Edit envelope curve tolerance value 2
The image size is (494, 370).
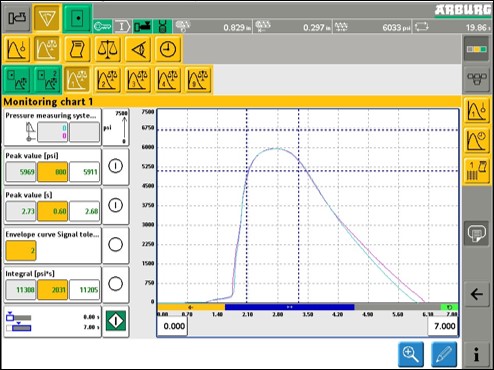(x=21, y=250)
